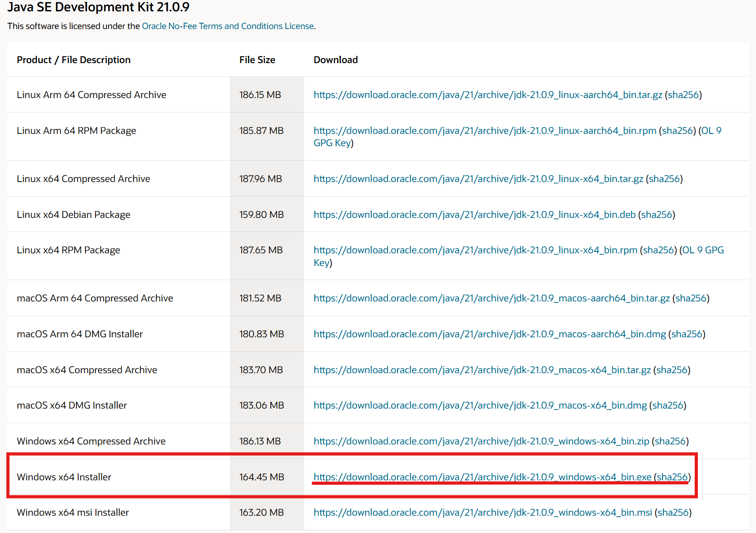Image resolution: width=756 pixels, height=533 pixels.
Task: Download the Windows x64 exe installer
Action: click(482, 477)
